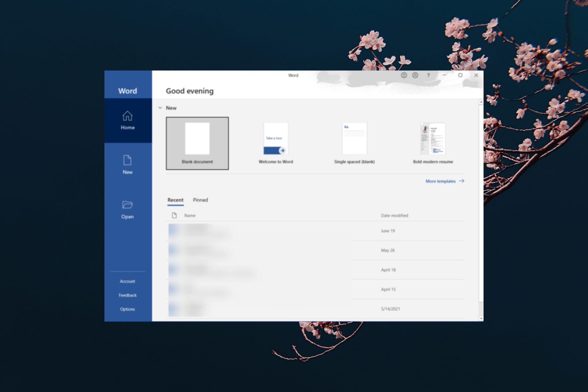Image resolution: width=588 pixels, height=392 pixels.
Task: Send a frown feedback face icon
Action: pos(415,75)
